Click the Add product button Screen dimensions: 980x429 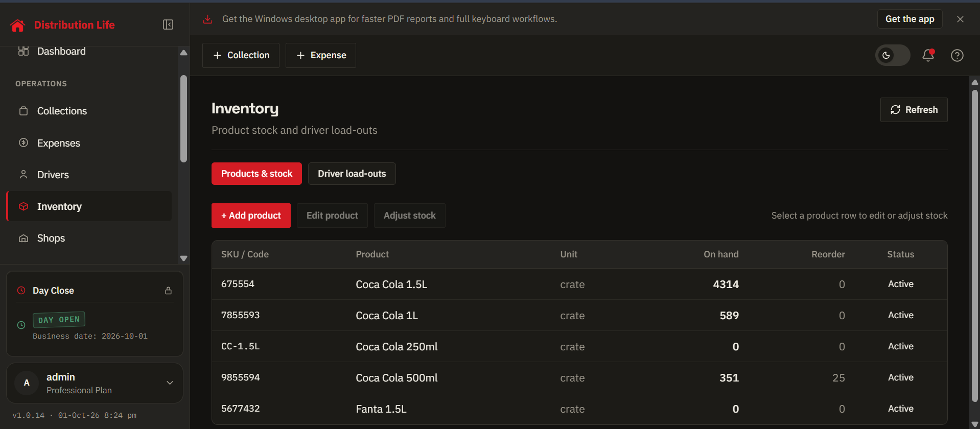coord(251,216)
